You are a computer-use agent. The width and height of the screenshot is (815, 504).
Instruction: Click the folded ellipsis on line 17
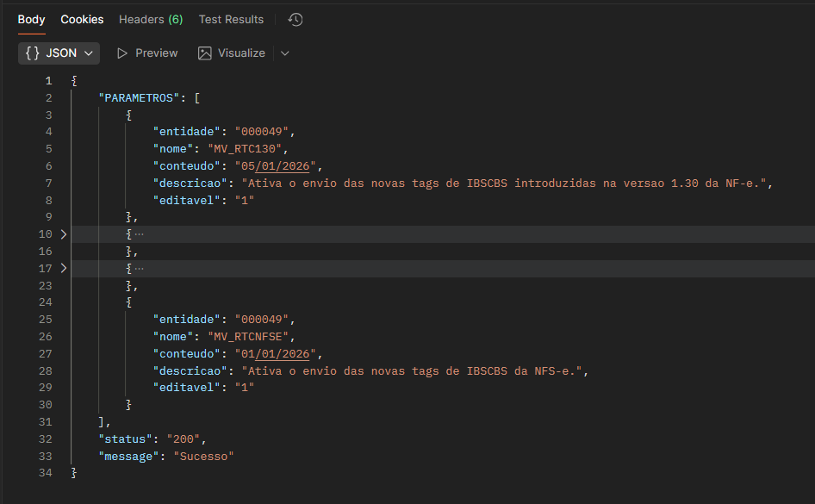coord(139,269)
